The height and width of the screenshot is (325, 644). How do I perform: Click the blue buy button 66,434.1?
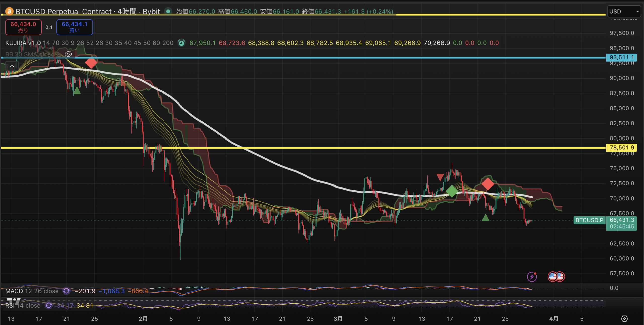coord(74,27)
